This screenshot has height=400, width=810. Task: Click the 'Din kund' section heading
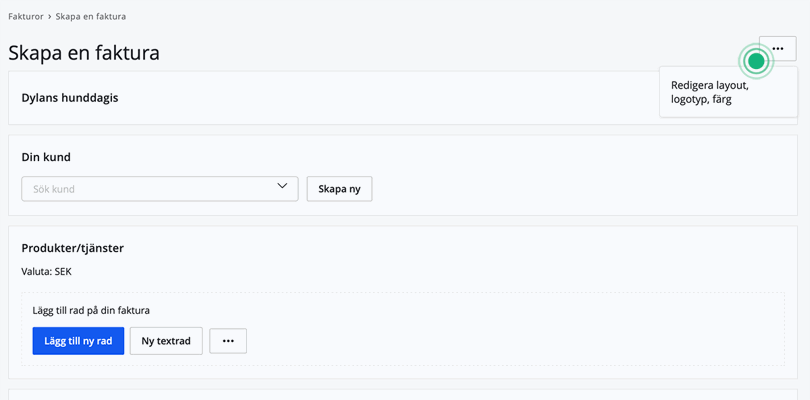(x=46, y=157)
